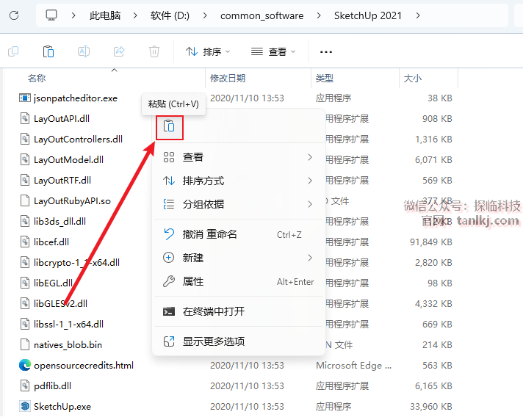Navigate to 软件 (D:) in breadcrumb

(x=170, y=15)
